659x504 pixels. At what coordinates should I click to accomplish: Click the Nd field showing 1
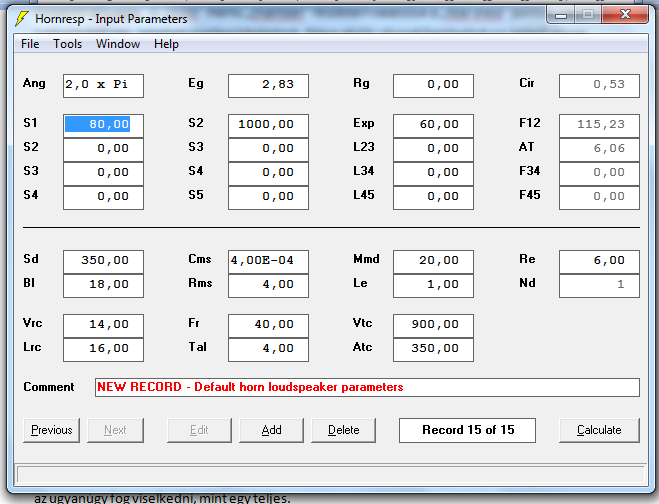pos(599,285)
